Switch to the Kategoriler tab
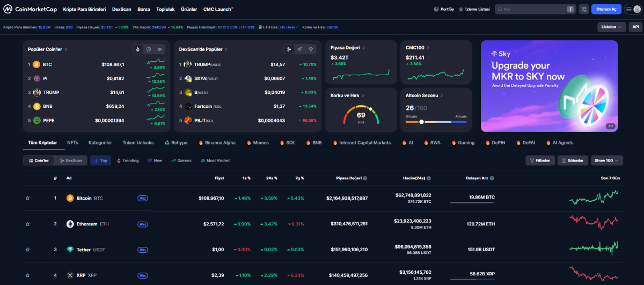This screenshot has height=285, width=644. (100, 143)
